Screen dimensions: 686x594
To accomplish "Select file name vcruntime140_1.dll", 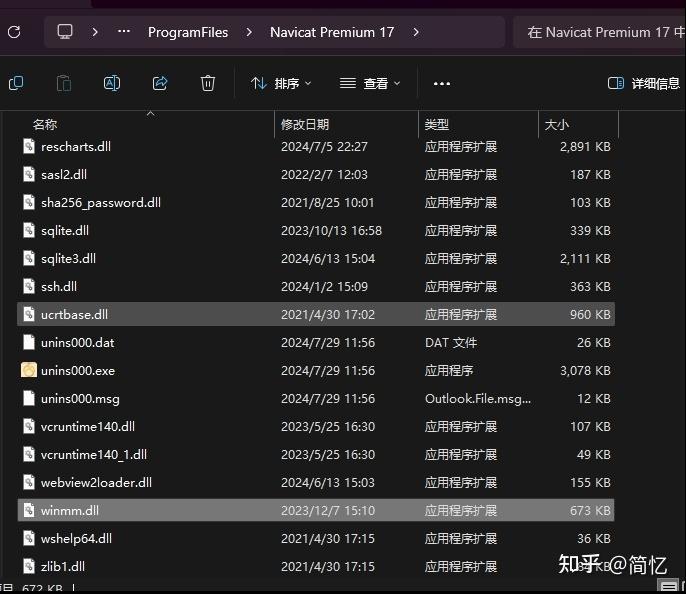I will tap(94, 454).
